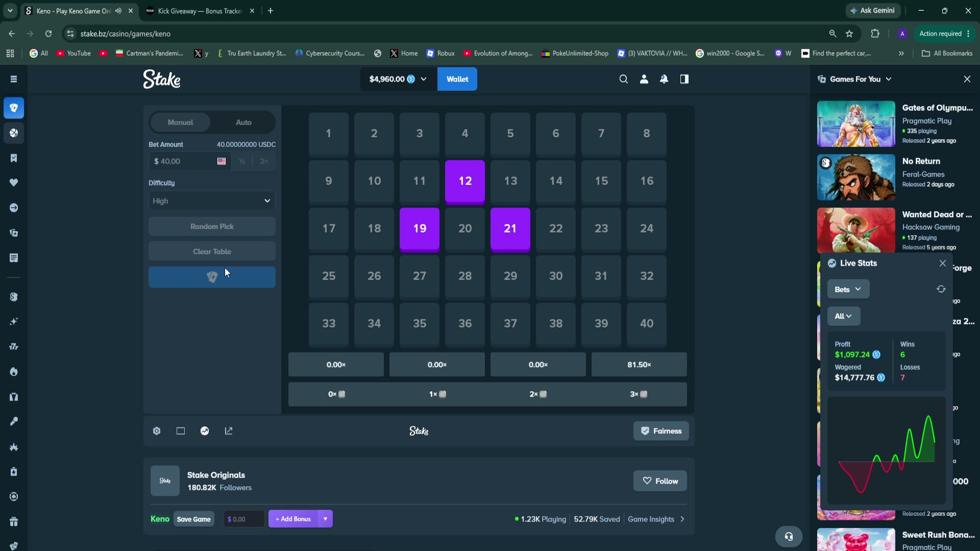Open game settings gear icon

pos(157,431)
